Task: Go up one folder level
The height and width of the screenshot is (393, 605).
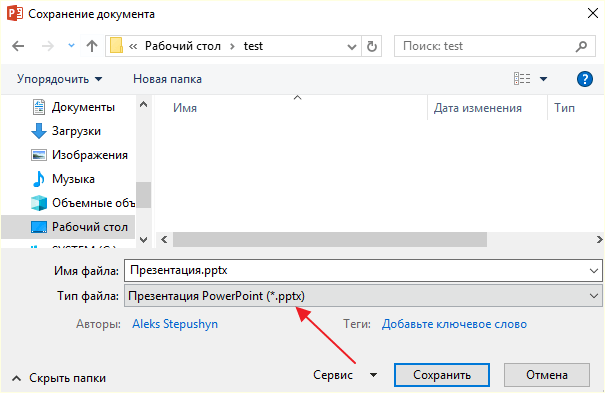Action: point(92,46)
